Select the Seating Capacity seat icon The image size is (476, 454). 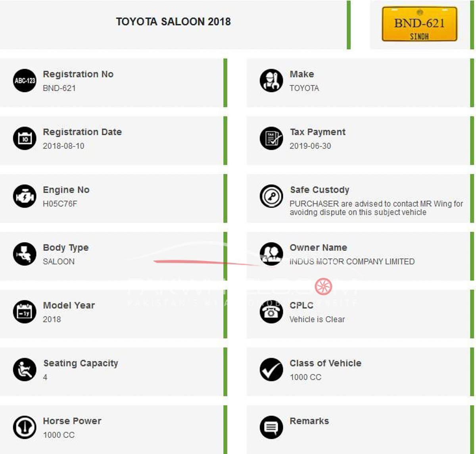coord(24,370)
